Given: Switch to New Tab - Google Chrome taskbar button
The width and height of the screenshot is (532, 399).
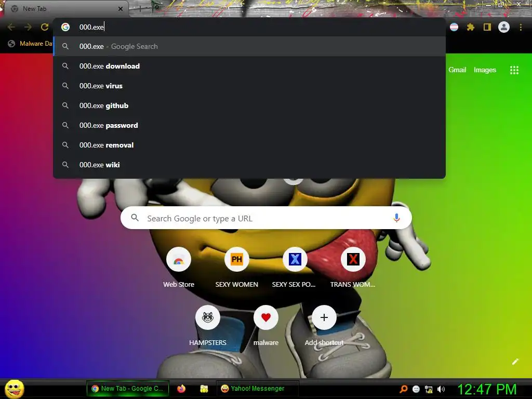Looking at the screenshot, I should click(128, 389).
